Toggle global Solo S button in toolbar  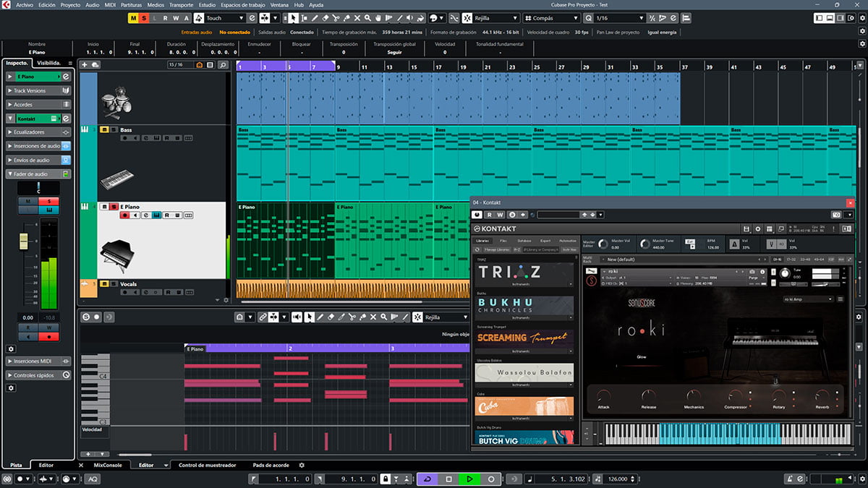144,18
